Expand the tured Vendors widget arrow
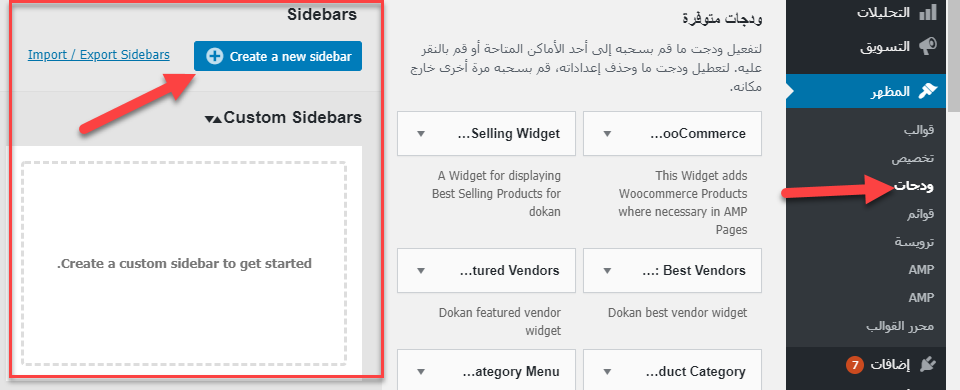This screenshot has width=960, height=390. click(421, 271)
